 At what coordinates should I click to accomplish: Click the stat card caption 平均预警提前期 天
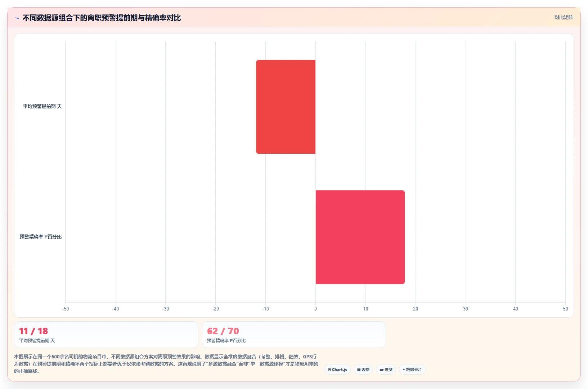(37, 340)
